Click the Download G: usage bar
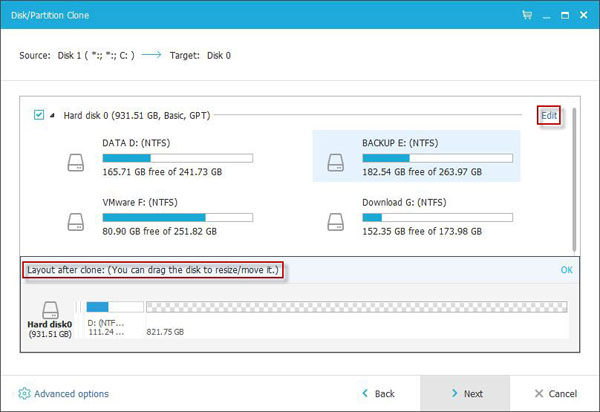This screenshot has width=600, height=412. pos(437,217)
